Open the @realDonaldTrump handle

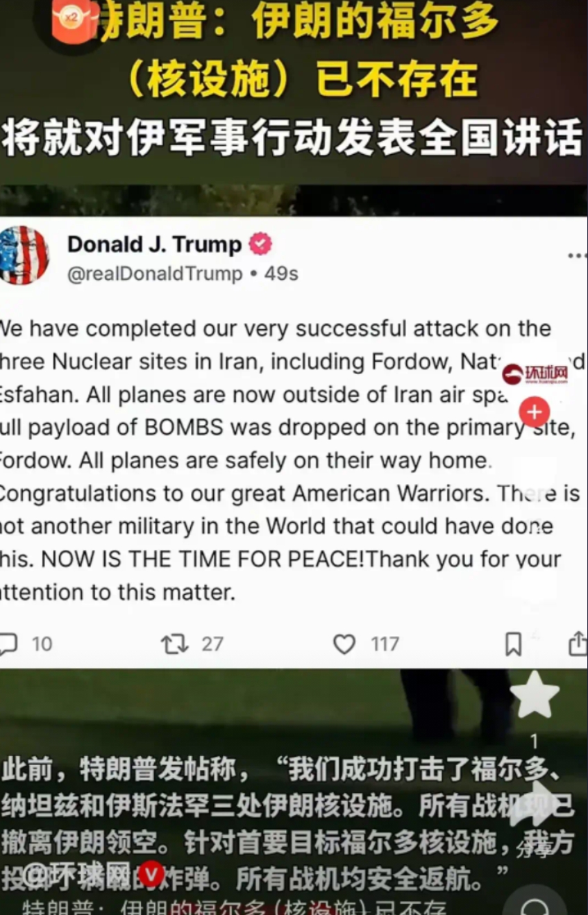click(155, 274)
